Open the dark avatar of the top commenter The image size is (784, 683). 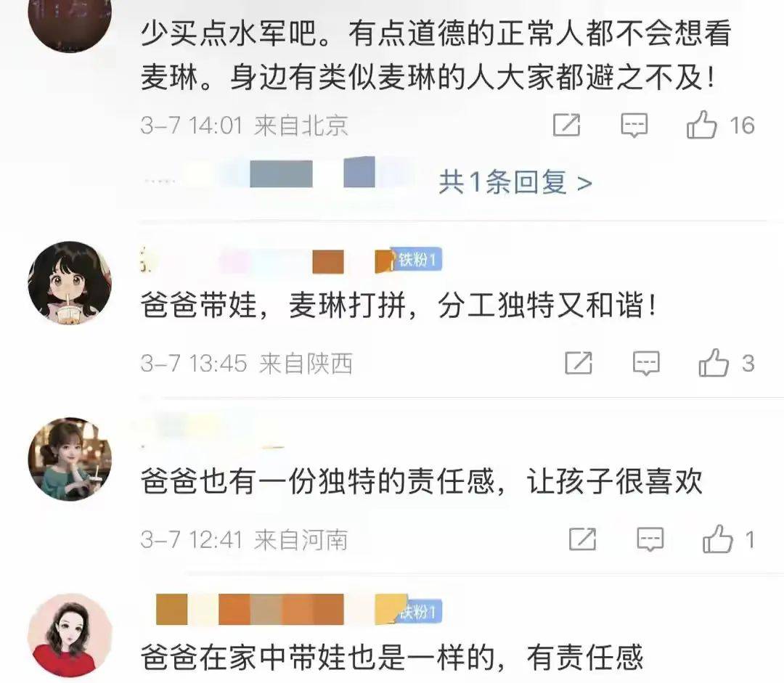coord(70,20)
